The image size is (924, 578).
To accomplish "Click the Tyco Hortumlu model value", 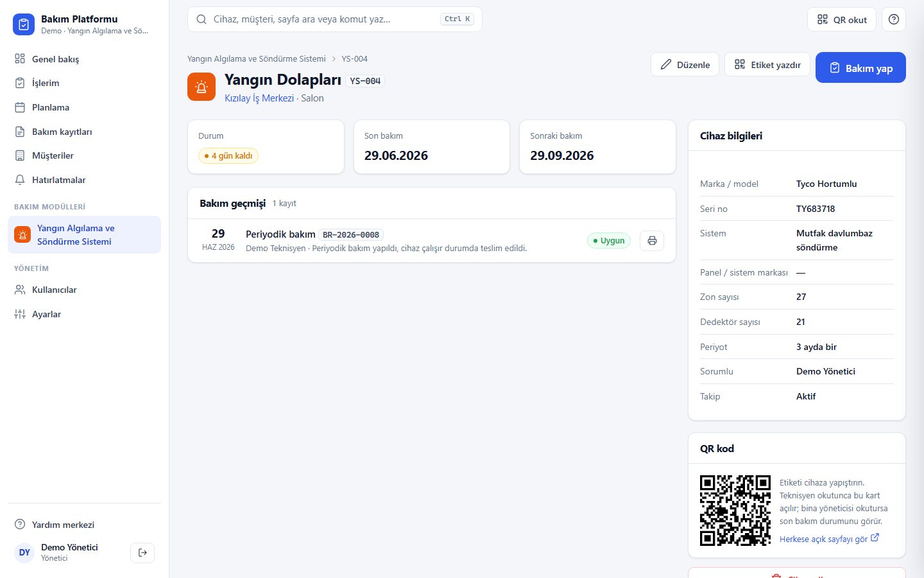I will point(826,184).
